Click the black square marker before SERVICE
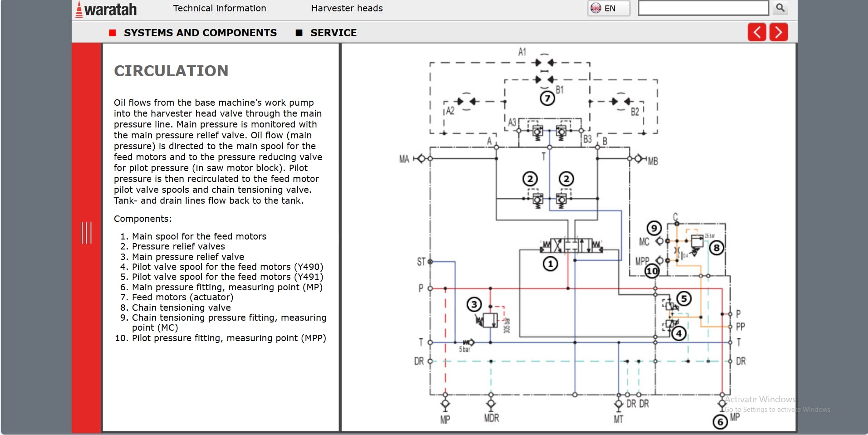868x435 pixels. (299, 33)
